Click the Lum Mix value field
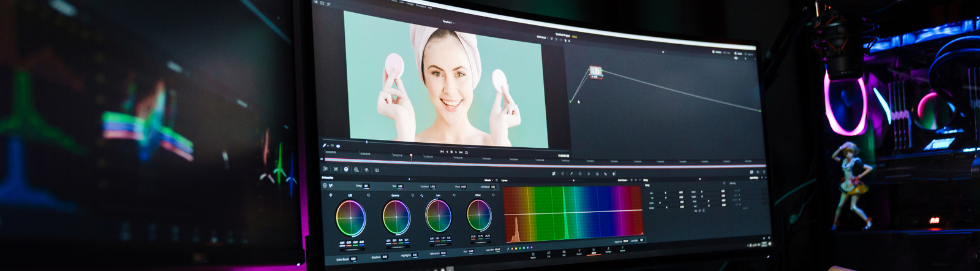 [x=497, y=250]
